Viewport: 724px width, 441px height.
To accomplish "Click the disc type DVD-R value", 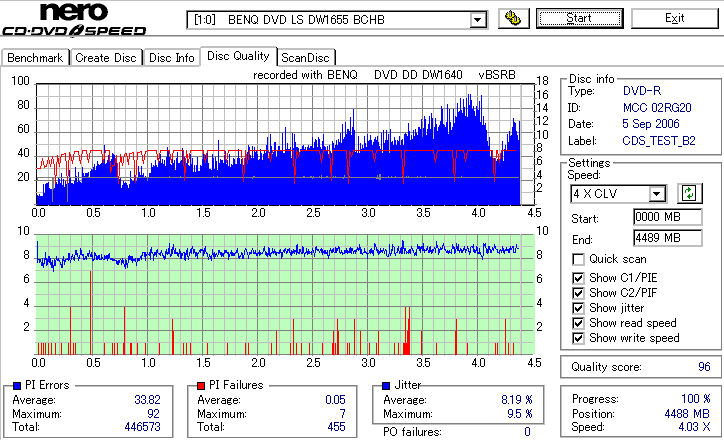I will coord(642,91).
